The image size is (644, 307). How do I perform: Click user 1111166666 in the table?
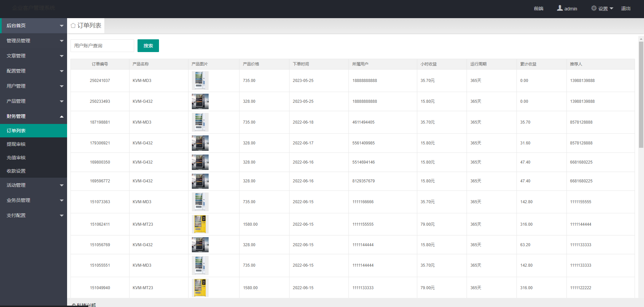(x=363, y=202)
